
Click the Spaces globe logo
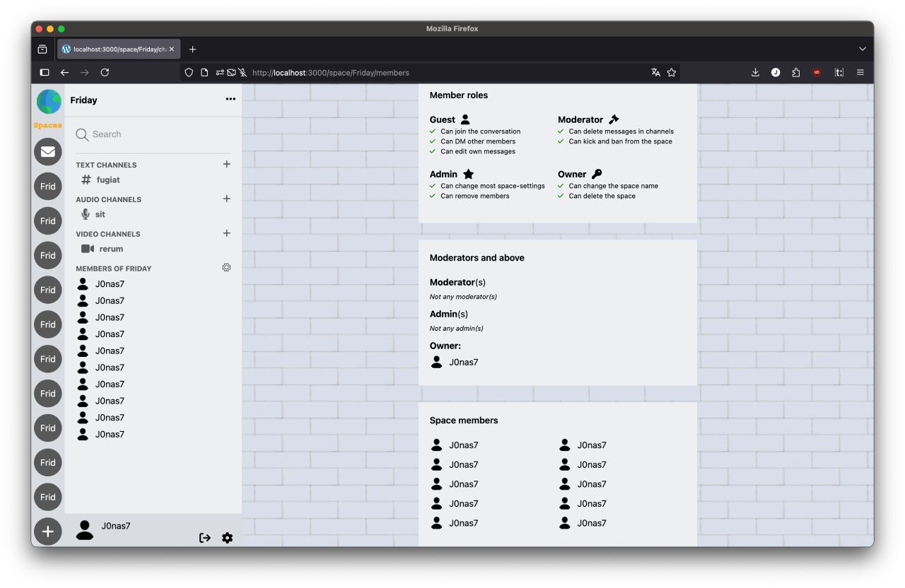(49, 102)
